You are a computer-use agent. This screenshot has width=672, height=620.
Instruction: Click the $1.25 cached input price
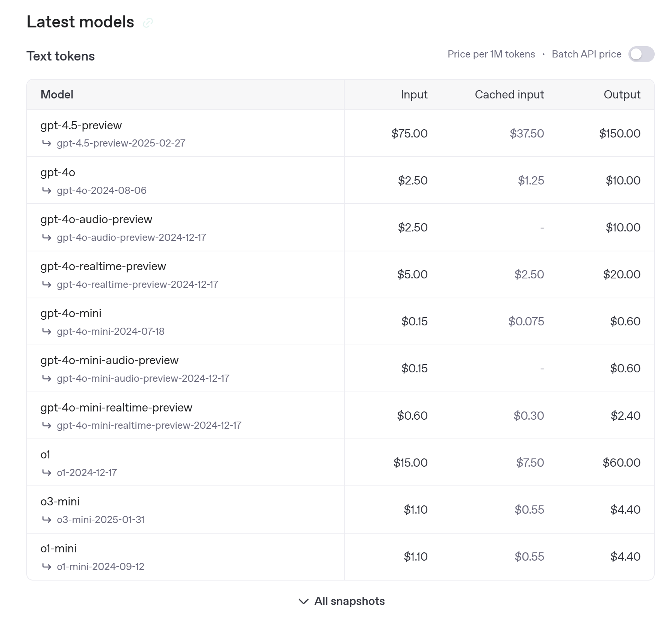[x=531, y=180]
